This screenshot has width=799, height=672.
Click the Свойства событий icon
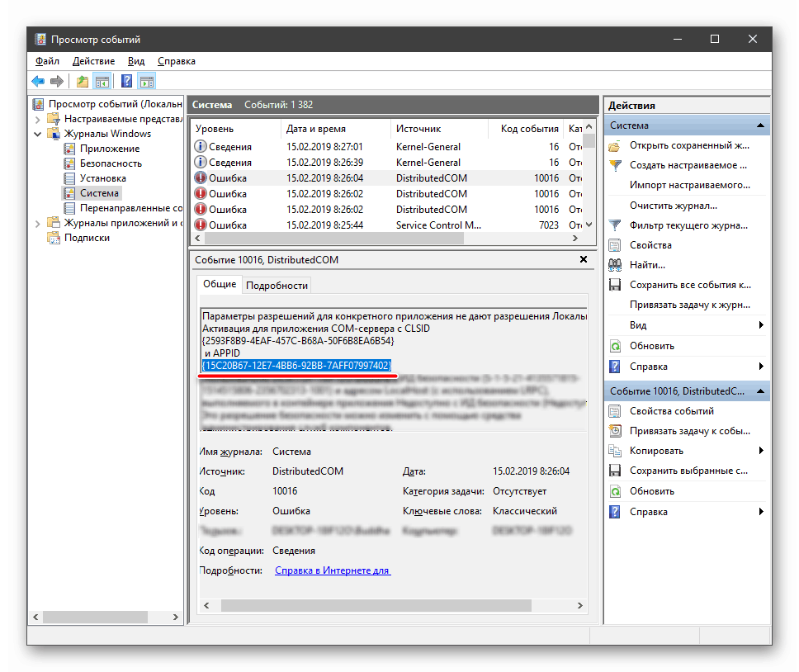[x=615, y=411]
